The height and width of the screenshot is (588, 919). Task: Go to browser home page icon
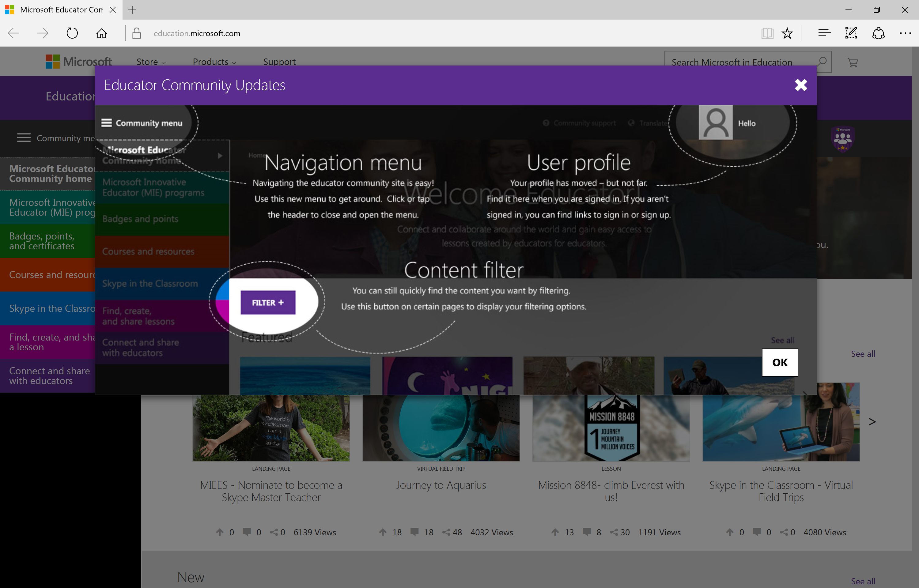tap(101, 33)
